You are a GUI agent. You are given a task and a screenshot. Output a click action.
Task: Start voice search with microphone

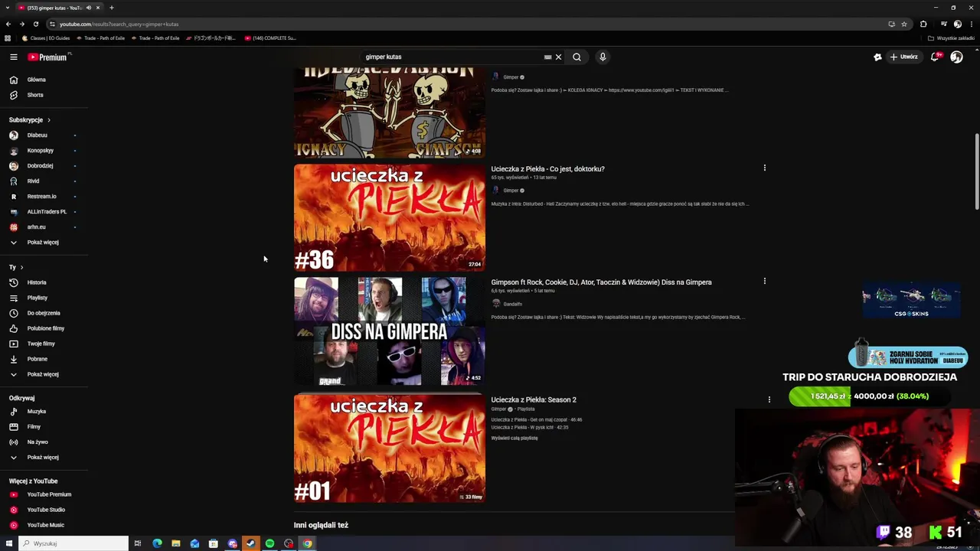pos(603,57)
